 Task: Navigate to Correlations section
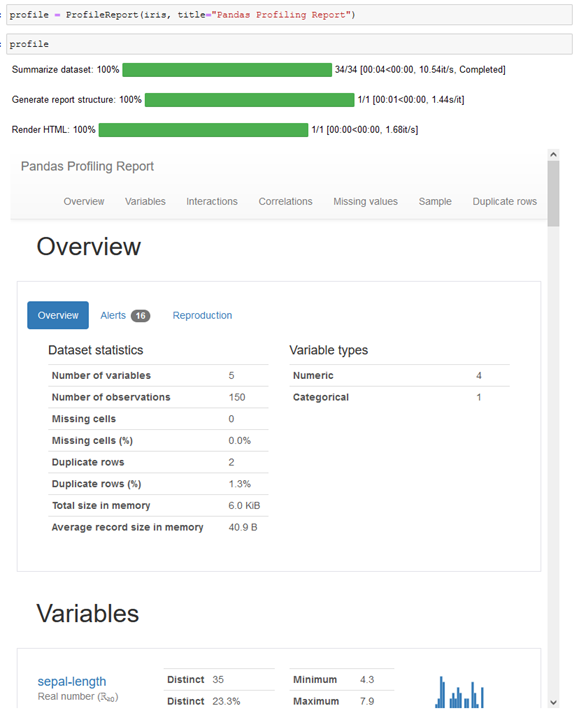click(285, 202)
